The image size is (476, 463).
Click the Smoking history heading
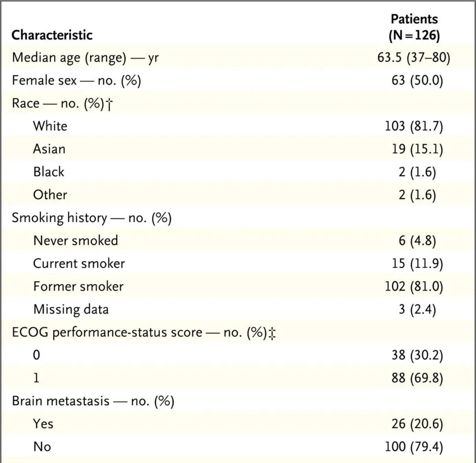point(92,218)
